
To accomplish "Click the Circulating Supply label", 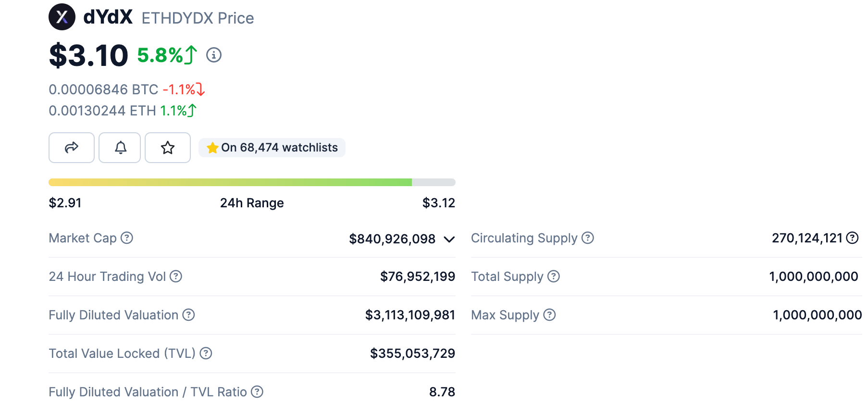I will pos(524,238).
